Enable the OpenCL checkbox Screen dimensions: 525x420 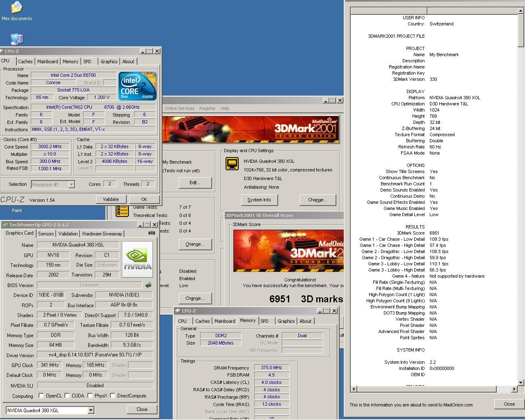click(41, 396)
